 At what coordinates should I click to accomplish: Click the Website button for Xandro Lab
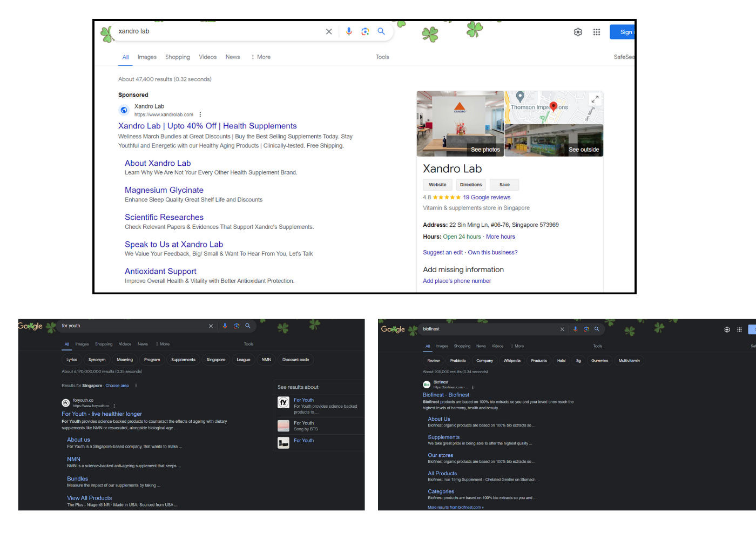point(437,185)
